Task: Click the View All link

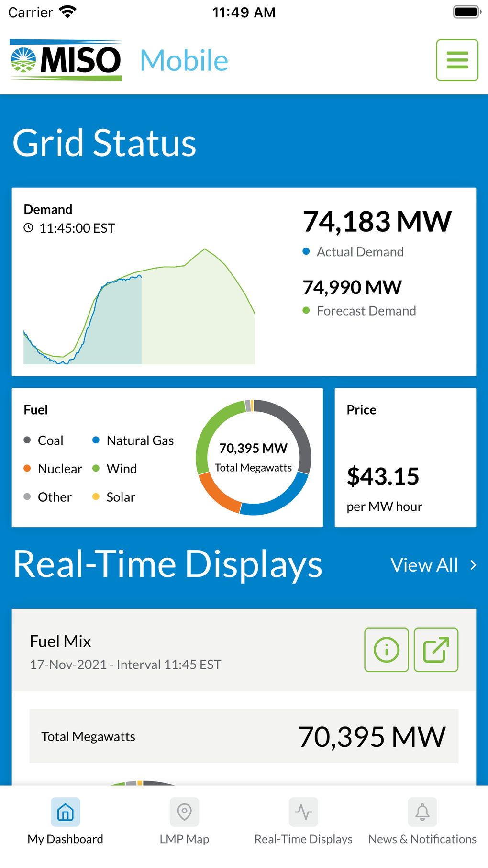Action: coord(424,565)
